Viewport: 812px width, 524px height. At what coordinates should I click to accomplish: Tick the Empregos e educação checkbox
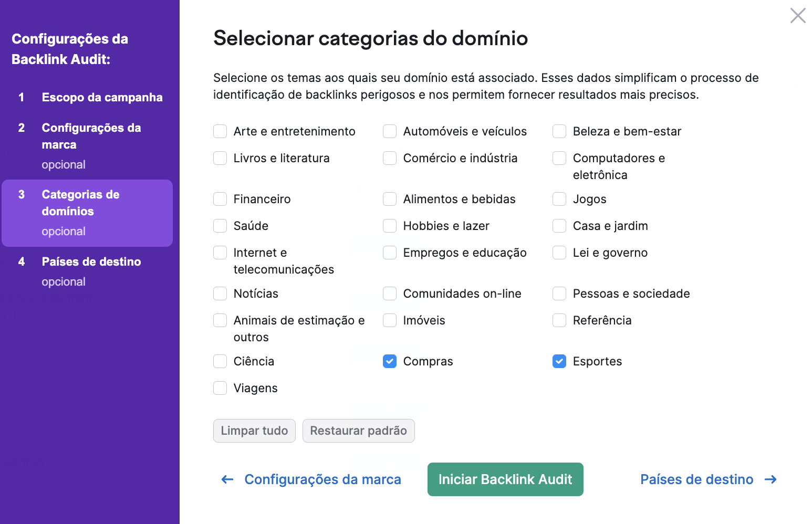[390, 253]
